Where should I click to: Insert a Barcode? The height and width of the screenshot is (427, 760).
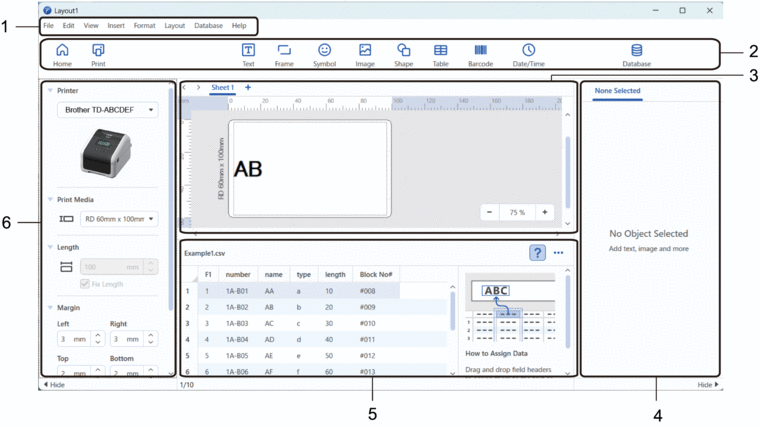tap(480, 54)
